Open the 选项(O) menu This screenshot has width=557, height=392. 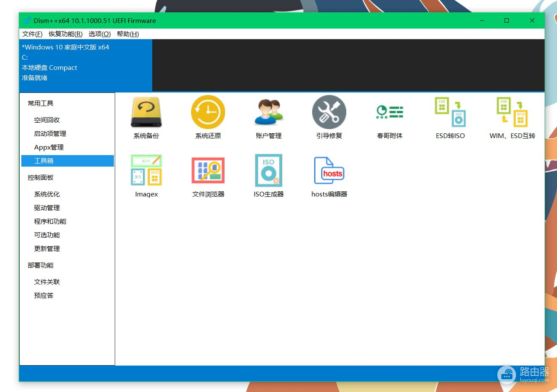tap(100, 34)
